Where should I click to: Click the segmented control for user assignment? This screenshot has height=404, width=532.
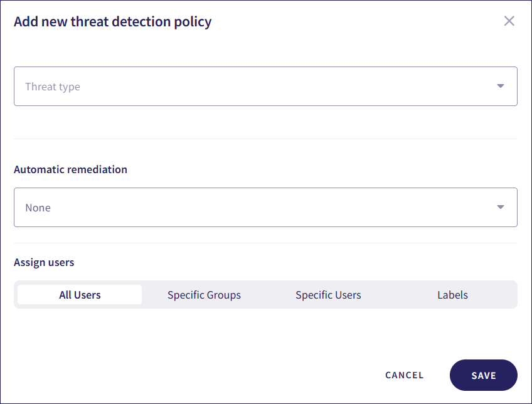(266, 294)
